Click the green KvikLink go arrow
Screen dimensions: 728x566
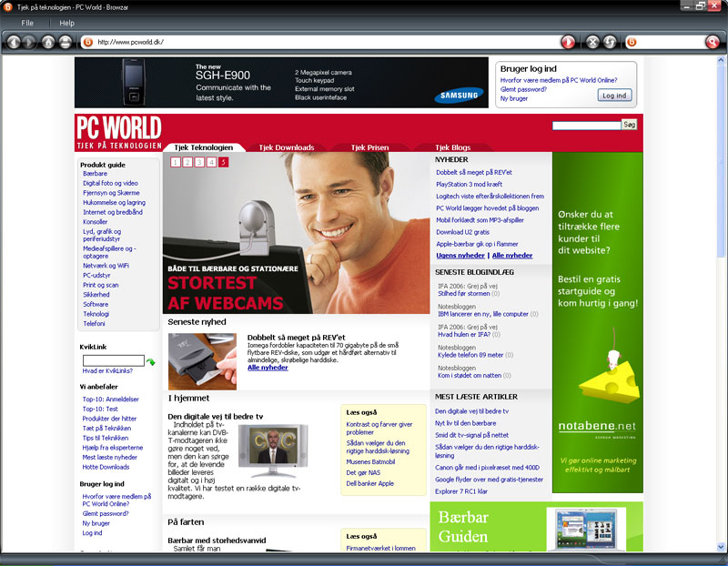point(151,361)
